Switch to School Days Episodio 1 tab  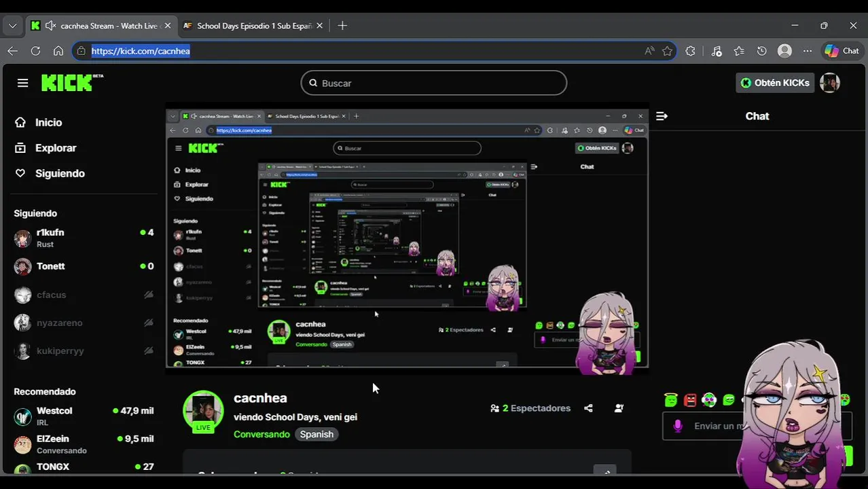click(254, 26)
